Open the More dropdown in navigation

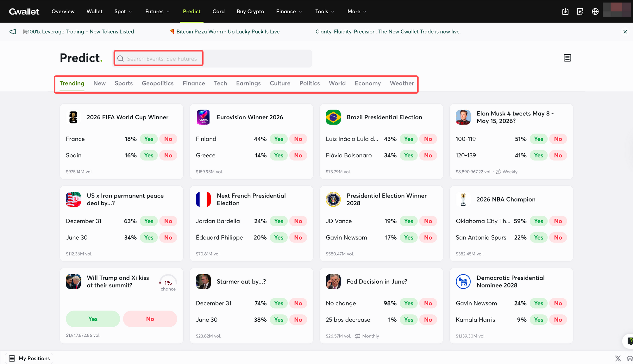357,12
